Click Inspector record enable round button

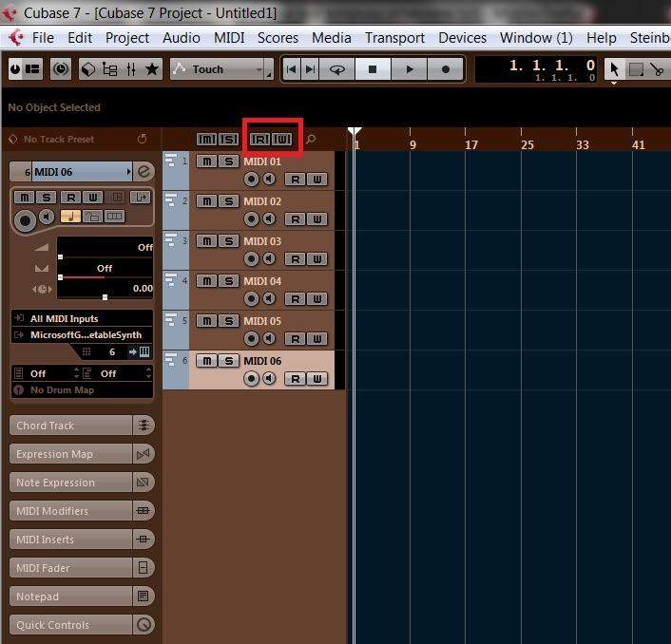point(26,220)
